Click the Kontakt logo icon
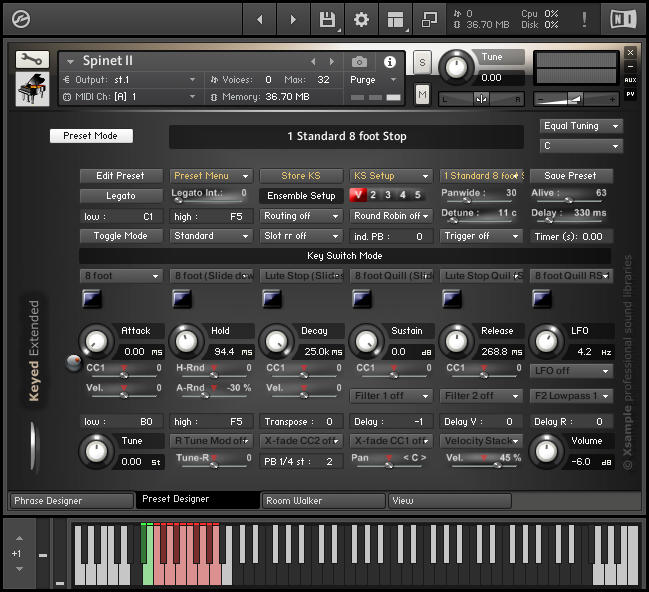This screenshot has height=592, width=649. coord(21,19)
